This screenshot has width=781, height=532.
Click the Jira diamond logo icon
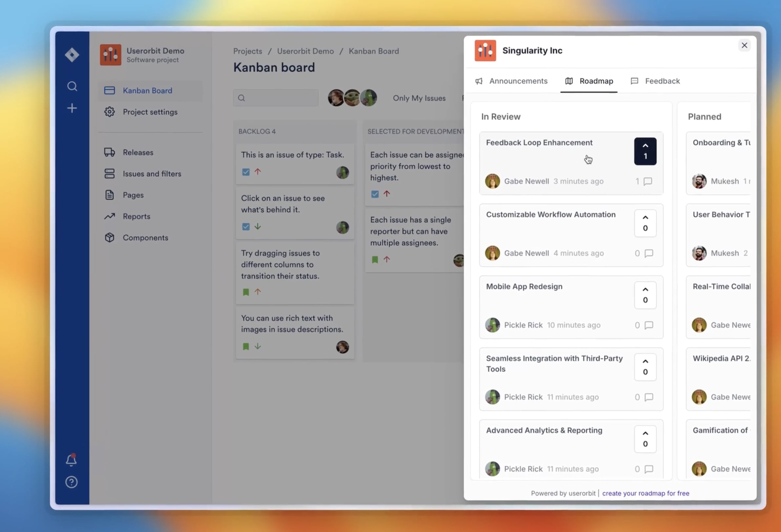click(x=72, y=55)
